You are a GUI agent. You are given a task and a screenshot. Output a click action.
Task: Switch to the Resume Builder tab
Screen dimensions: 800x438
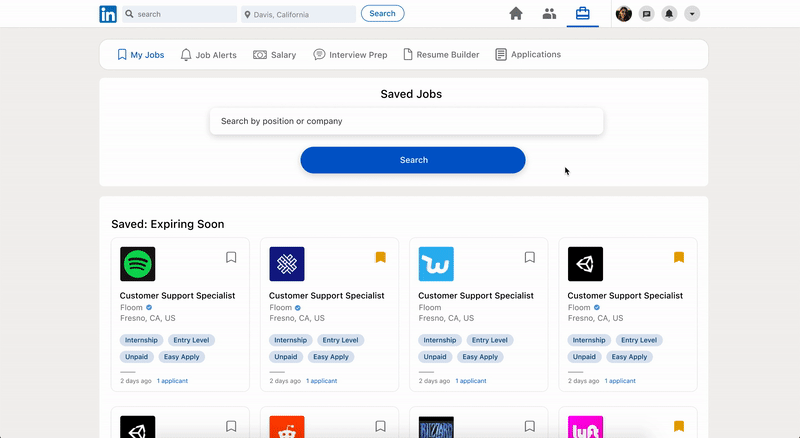pyautogui.click(x=441, y=55)
